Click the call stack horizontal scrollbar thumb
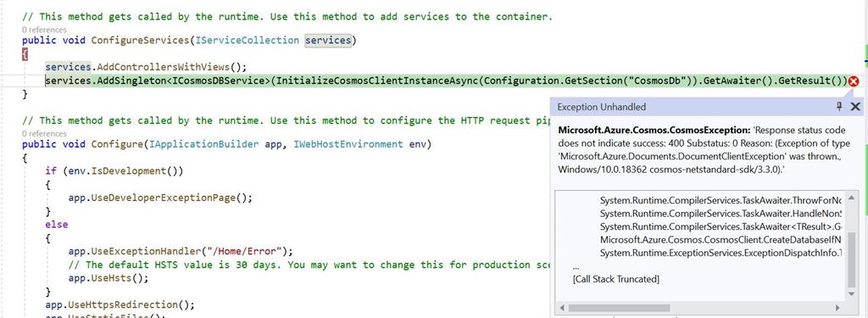 (x=619, y=308)
